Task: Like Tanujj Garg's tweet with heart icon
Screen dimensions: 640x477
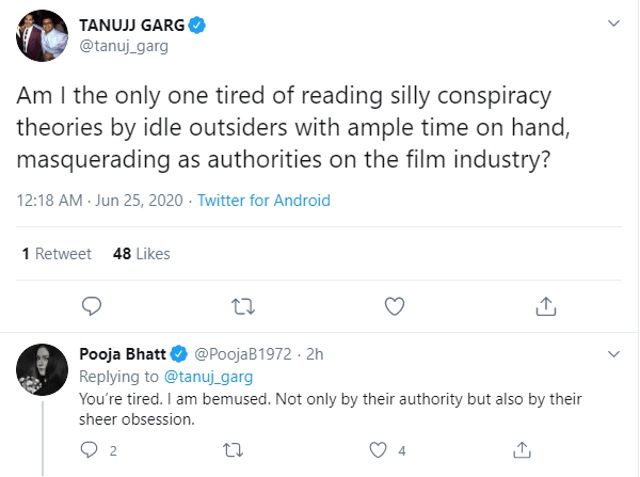Action: (395, 306)
